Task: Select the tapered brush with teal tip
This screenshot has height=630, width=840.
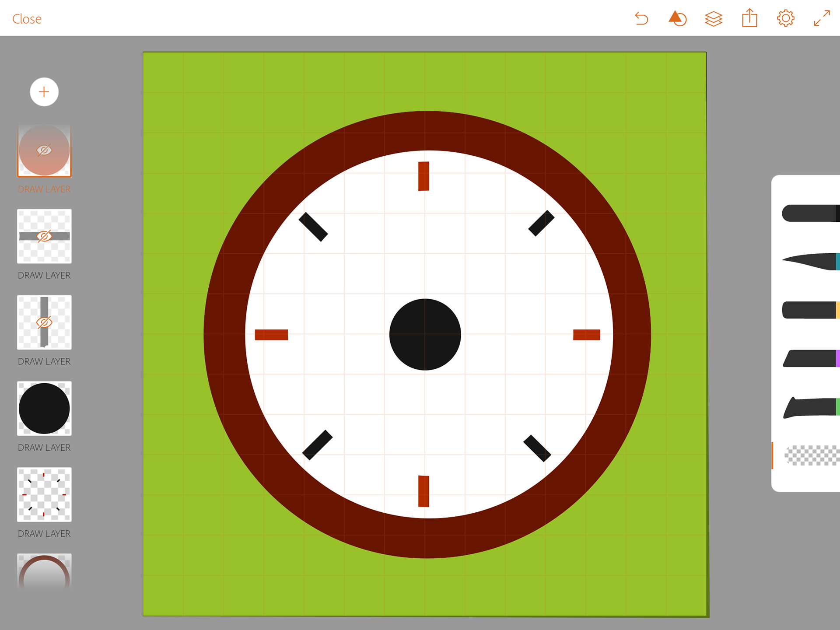Action: click(810, 262)
